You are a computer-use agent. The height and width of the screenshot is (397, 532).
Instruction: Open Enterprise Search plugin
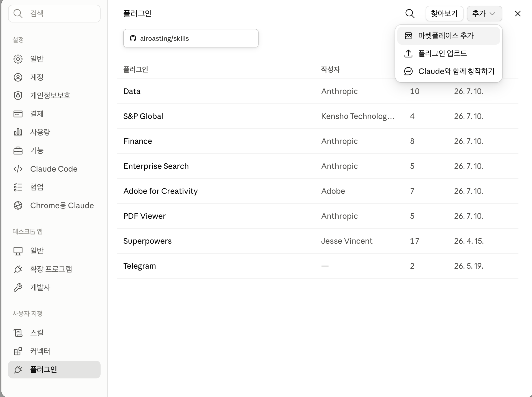pos(318,166)
